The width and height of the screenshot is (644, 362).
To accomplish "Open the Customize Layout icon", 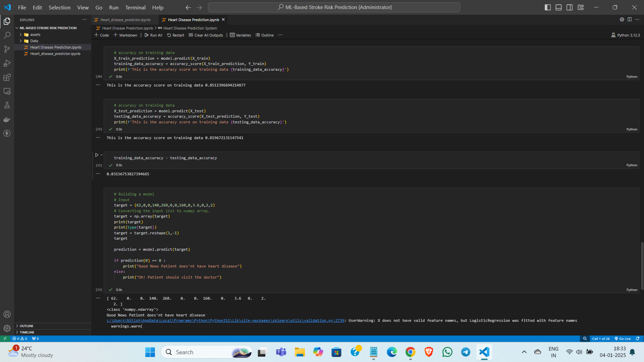I will (x=581, y=7).
